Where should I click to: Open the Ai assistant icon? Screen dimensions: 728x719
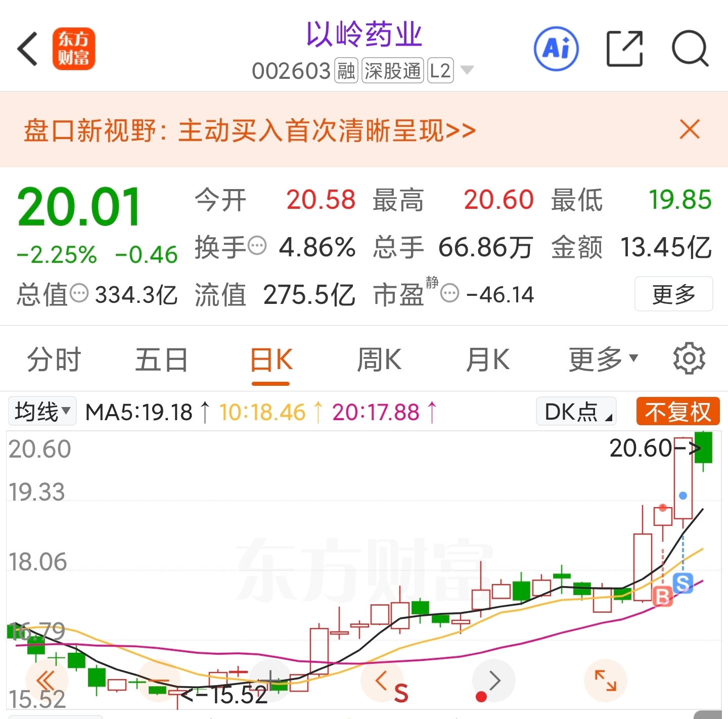556,49
